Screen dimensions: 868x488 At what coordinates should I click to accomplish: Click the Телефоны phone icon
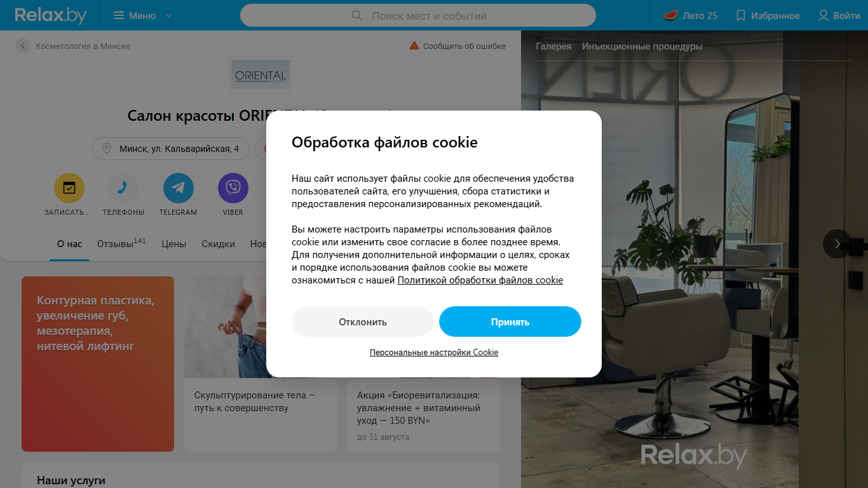click(123, 188)
